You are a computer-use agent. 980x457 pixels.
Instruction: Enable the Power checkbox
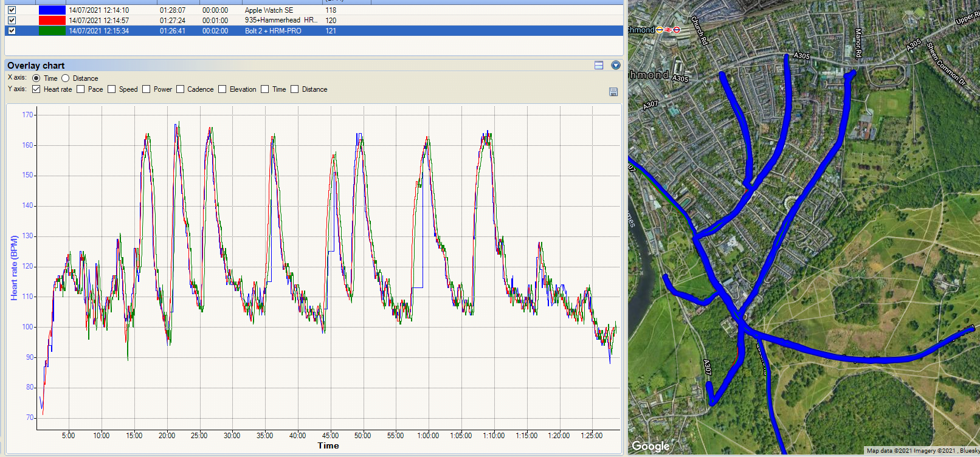coord(147,89)
